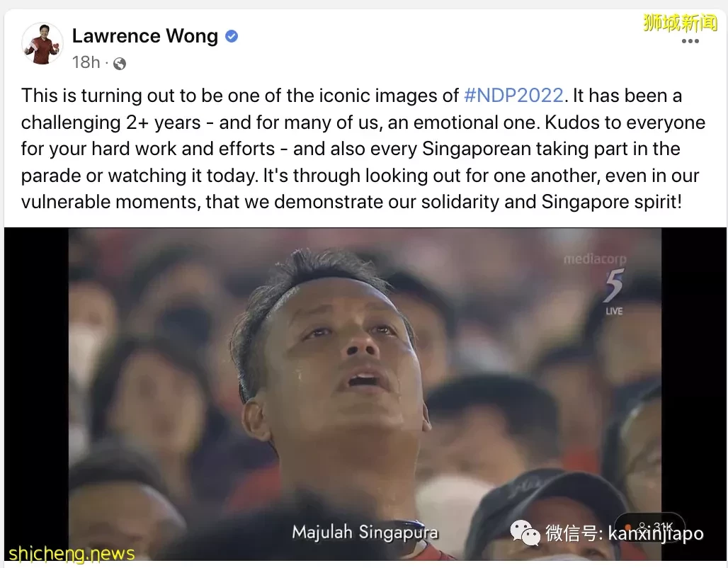The width and height of the screenshot is (728, 568).
Task: Click the 18h post timestamp
Action: coord(86,62)
